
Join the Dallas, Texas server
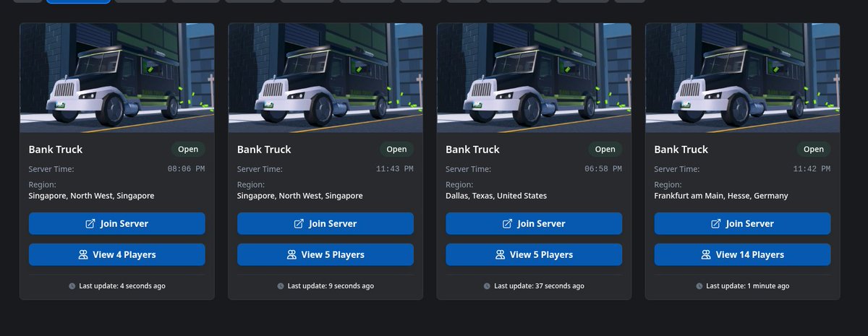[x=534, y=223]
